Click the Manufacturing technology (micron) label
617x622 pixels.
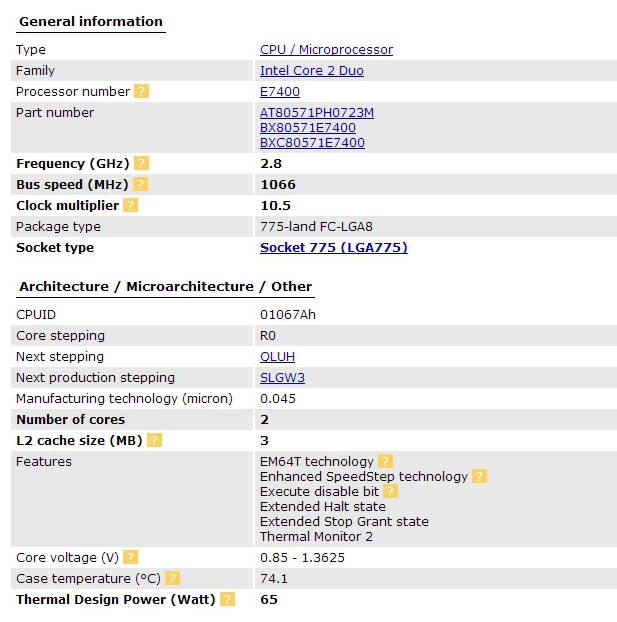(124, 399)
